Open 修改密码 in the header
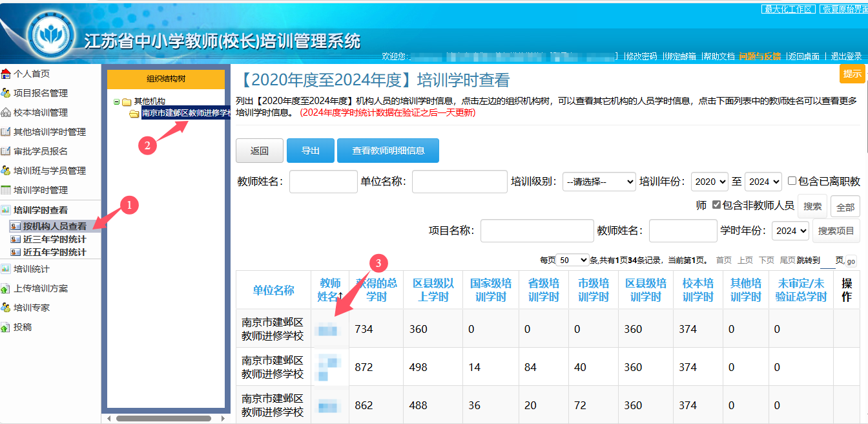This screenshot has height=424, width=868. coord(641,56)
